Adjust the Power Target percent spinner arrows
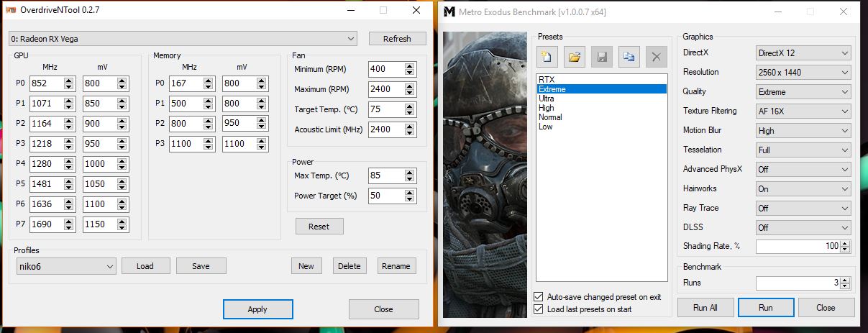868x333 pixels. pyautogui.click(x=410, y=196)
